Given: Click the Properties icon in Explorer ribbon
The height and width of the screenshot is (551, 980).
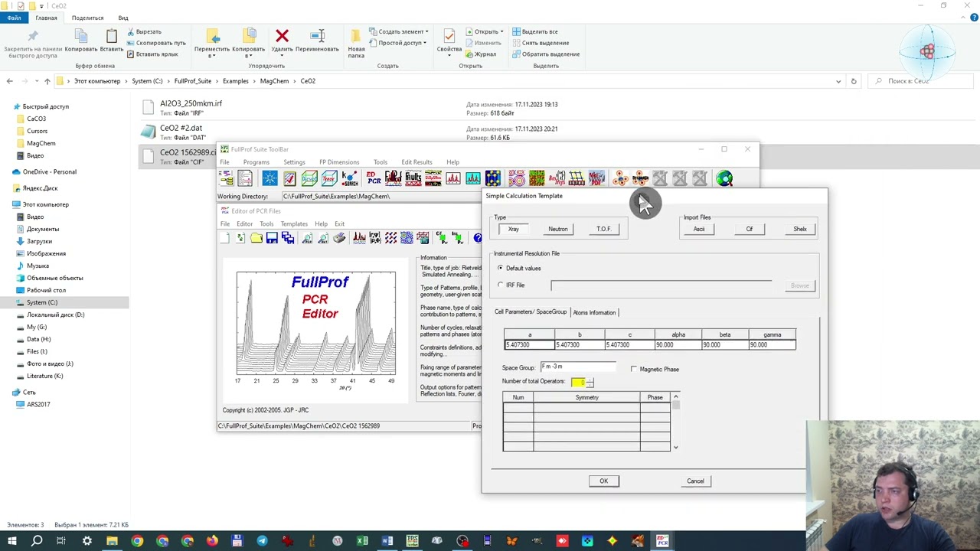Looking at the screenshot, I should tap(449, 36).
